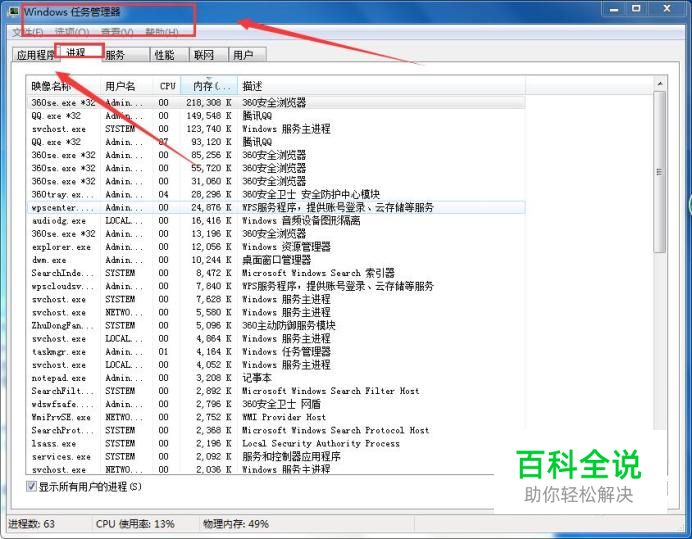Open the Task Manager title bar icon
The width and height of the screenshot is (692, 539).
tap(14, 11)
